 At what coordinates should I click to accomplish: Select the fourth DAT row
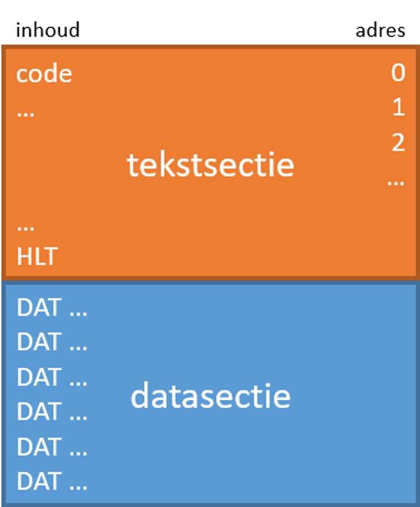[52, 412]
